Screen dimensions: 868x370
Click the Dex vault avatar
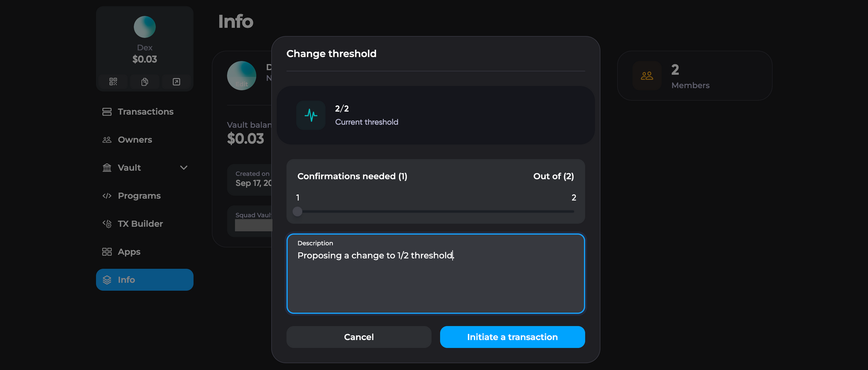145,27
